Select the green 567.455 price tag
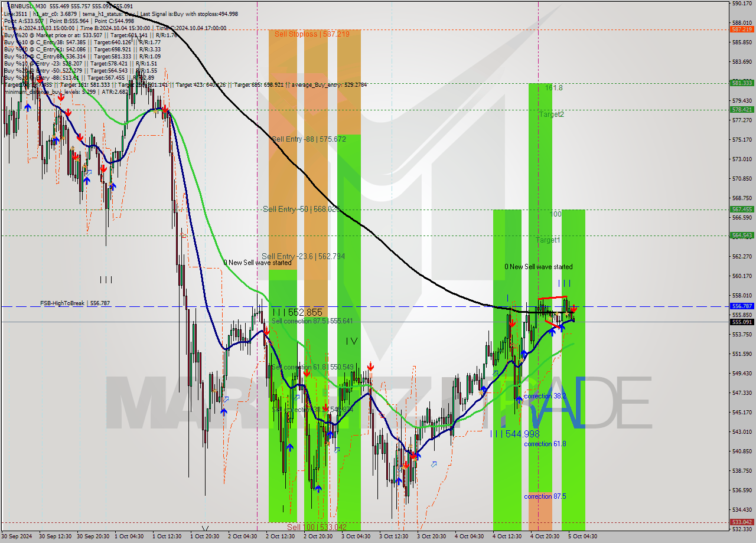 click(x=742, y=209)
